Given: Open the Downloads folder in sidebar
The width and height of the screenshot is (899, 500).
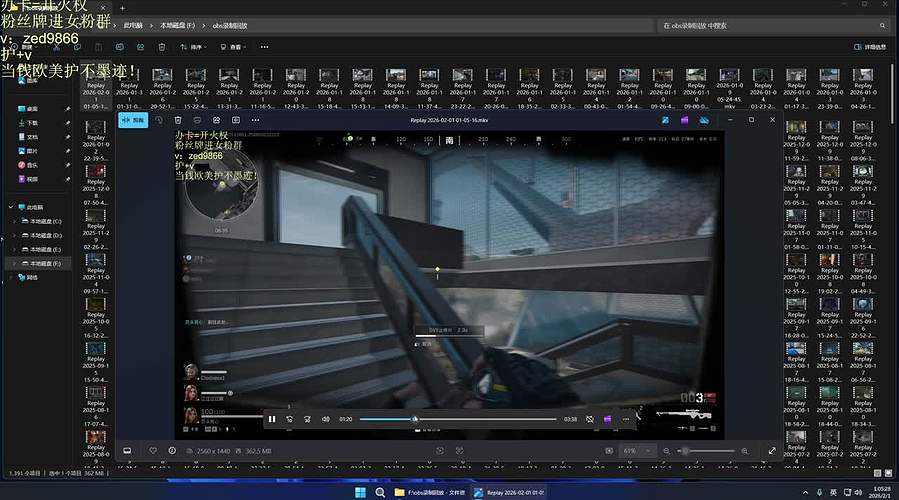Looking at the screenshot, I should click(x=32, y=122).
